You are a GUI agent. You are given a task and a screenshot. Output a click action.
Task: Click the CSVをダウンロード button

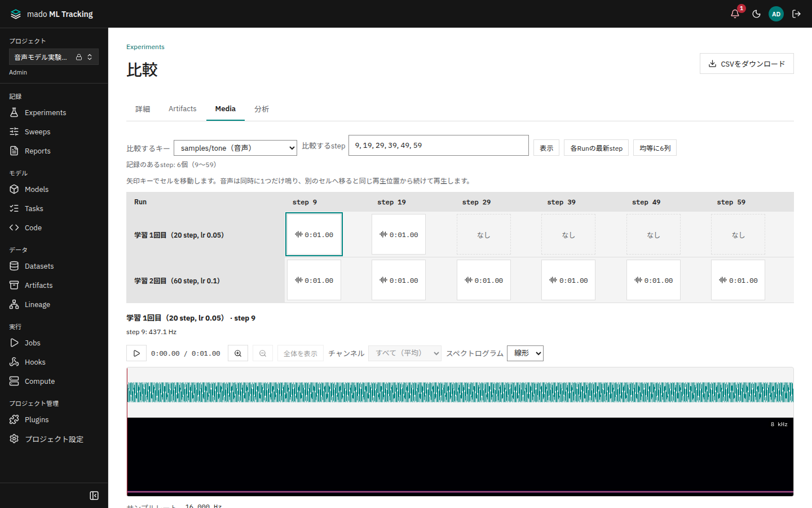747,64
